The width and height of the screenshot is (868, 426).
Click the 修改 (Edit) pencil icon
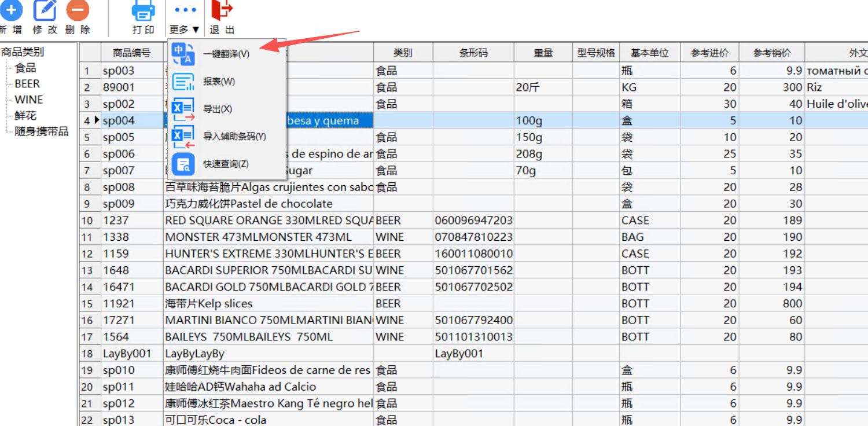point(45,10)
